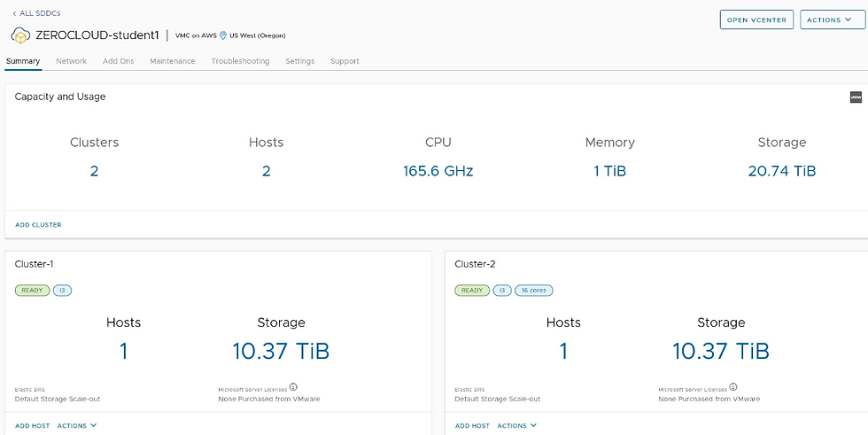Click the I3 badge in Cluster-1
The width and height of the screenshot is (868, 435).
(x=62, y=290)
